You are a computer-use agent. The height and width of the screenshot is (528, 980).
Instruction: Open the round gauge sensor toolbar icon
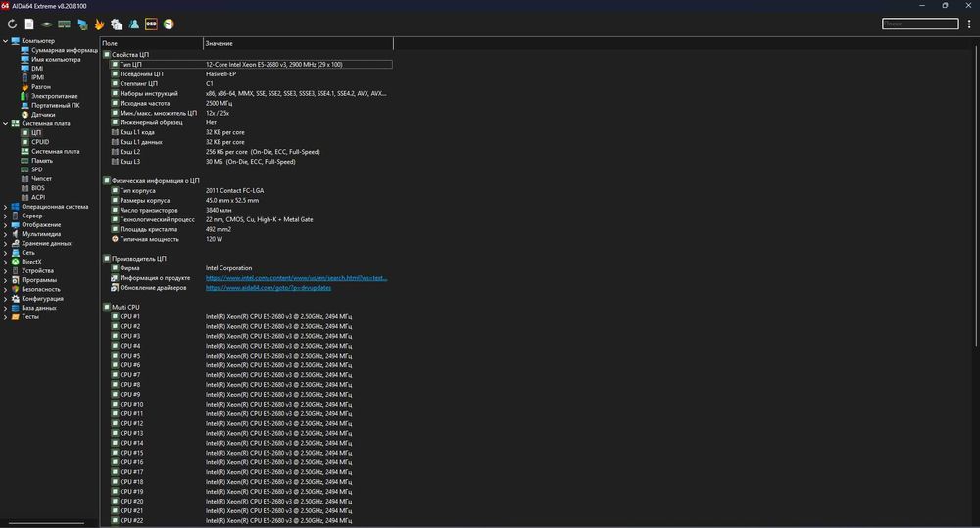click(x=169, y=24)
